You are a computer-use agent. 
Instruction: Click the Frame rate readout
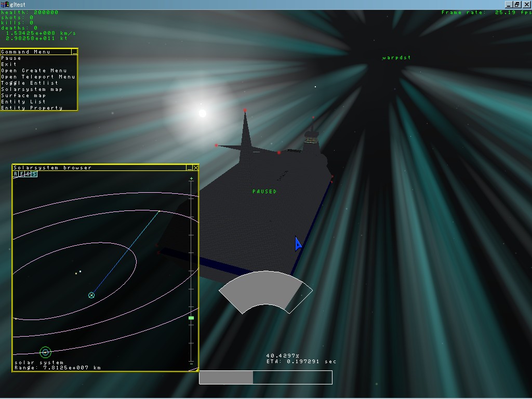[x=486, y=12]
